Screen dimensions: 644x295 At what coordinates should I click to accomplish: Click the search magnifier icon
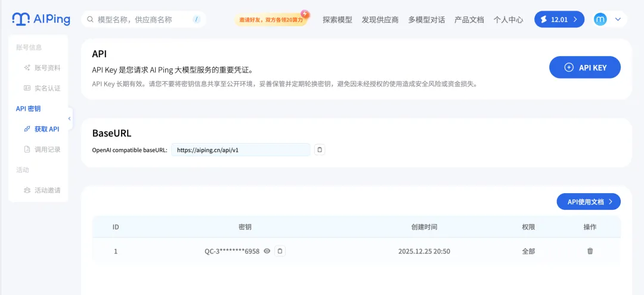tap(90, 19)
